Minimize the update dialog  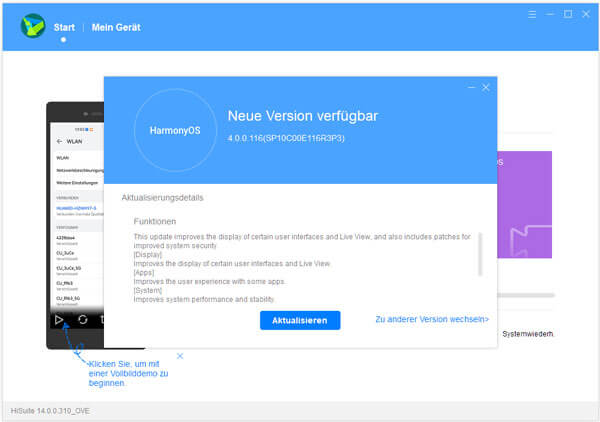(x=471, y=88)
